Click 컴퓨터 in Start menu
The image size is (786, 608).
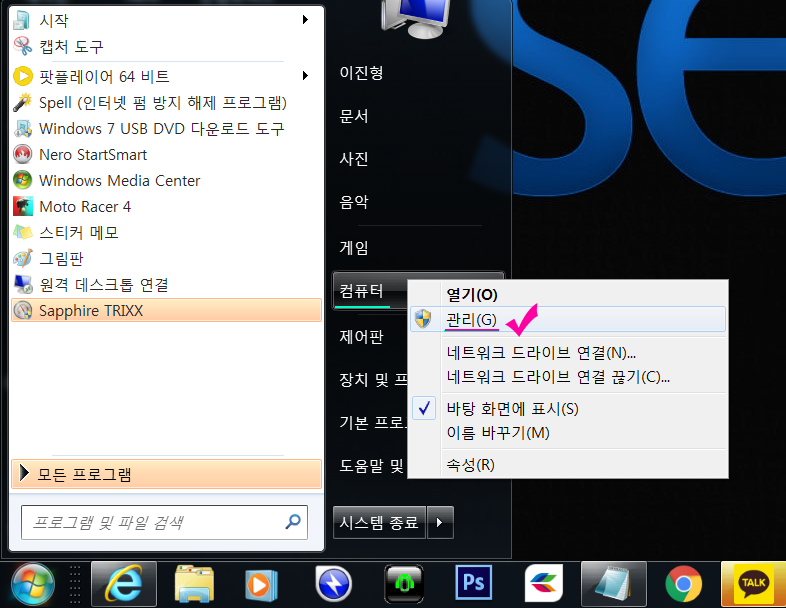click(x=370, y=291)
